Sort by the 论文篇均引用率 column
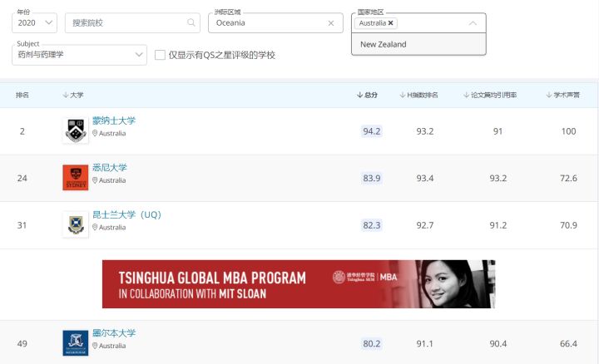 (490, 95)
